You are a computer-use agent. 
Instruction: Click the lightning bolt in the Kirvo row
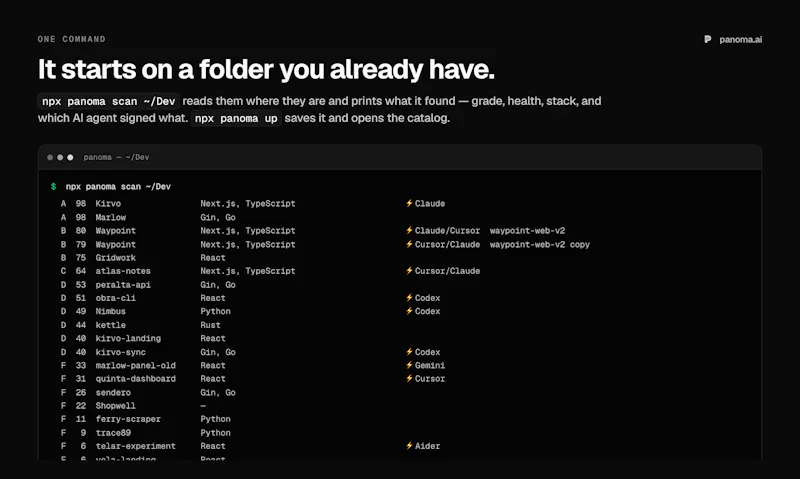coord(409,203)
